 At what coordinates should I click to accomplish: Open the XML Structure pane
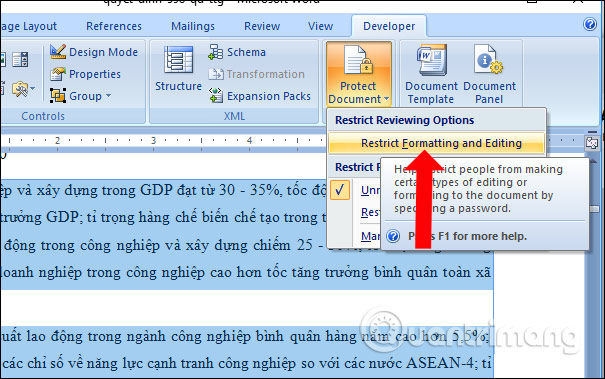coord(178,69)
